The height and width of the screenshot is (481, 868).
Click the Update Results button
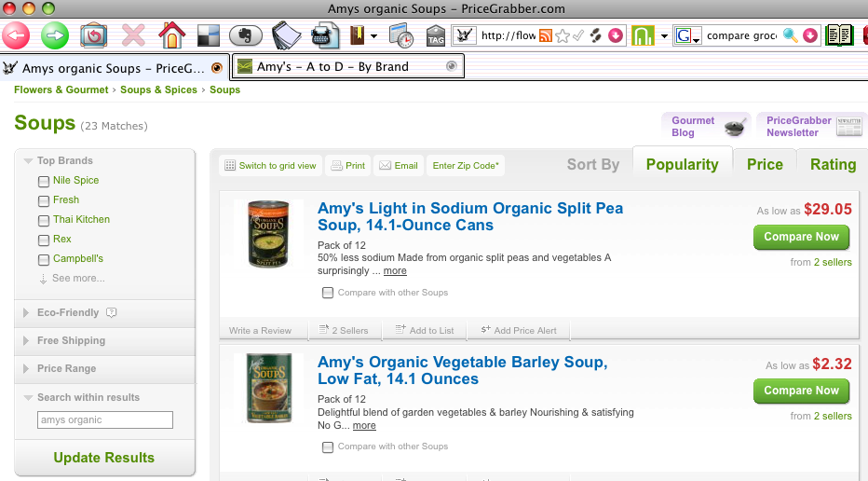[104, 458]
